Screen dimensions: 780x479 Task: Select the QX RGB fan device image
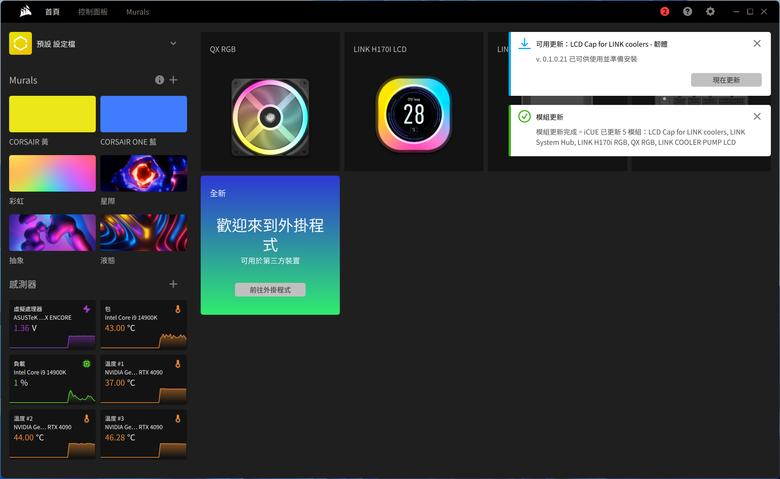point(270,117)
